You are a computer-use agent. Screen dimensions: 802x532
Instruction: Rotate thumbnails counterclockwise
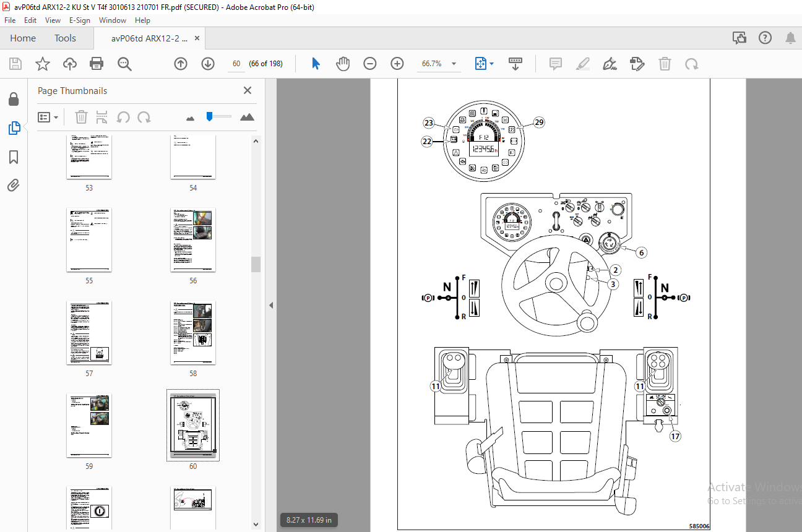point(123,117)
